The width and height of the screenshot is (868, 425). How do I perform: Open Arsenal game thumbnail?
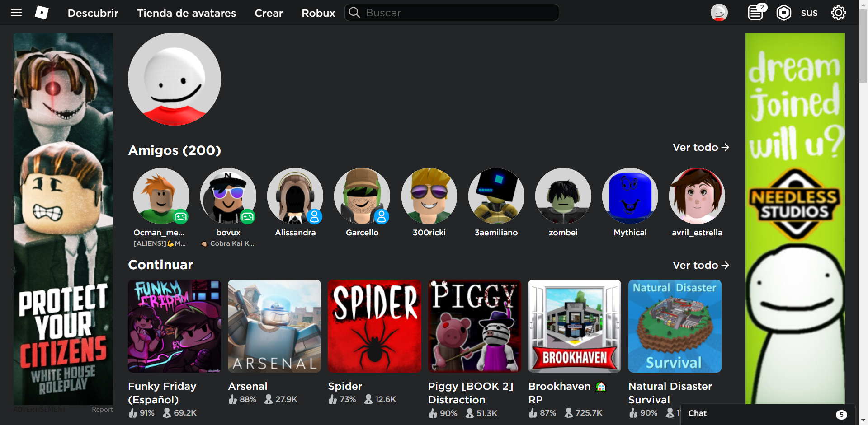[x=274, y=326]
